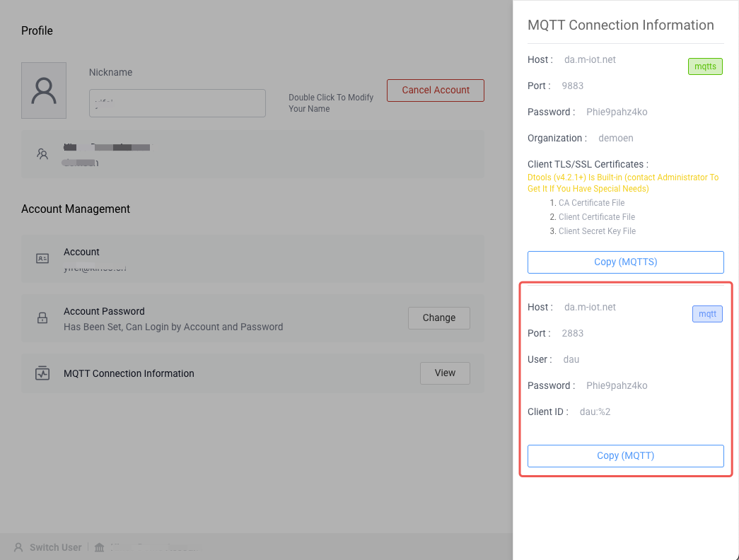Screen dimensions: 739x560
Task: Click the MQTT port value 2883
Action: (x=572, y=333)
